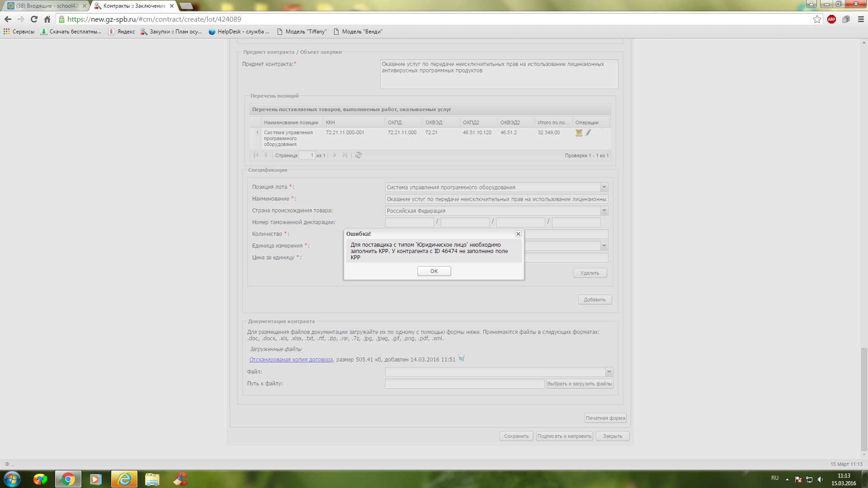The width and height of the screenshot is (868, 488).
Task: Open Скачать бесплатны... bookmark
Action: [x=71, y=32]
